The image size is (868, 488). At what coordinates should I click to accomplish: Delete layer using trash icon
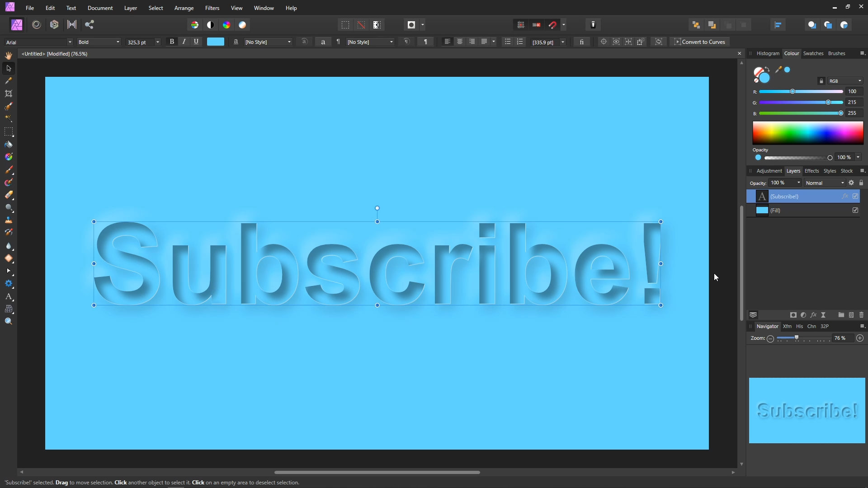(x=861, y=315)
